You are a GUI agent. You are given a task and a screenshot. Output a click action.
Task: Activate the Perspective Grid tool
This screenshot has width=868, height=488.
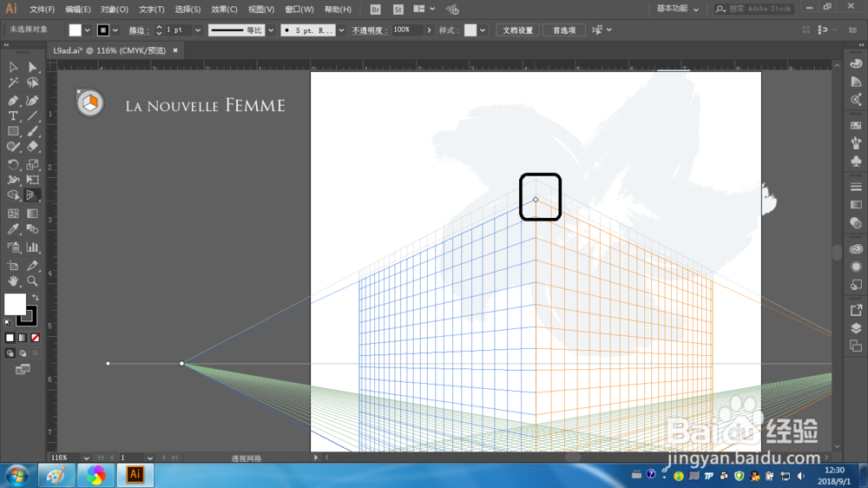[x=33, y=195]
